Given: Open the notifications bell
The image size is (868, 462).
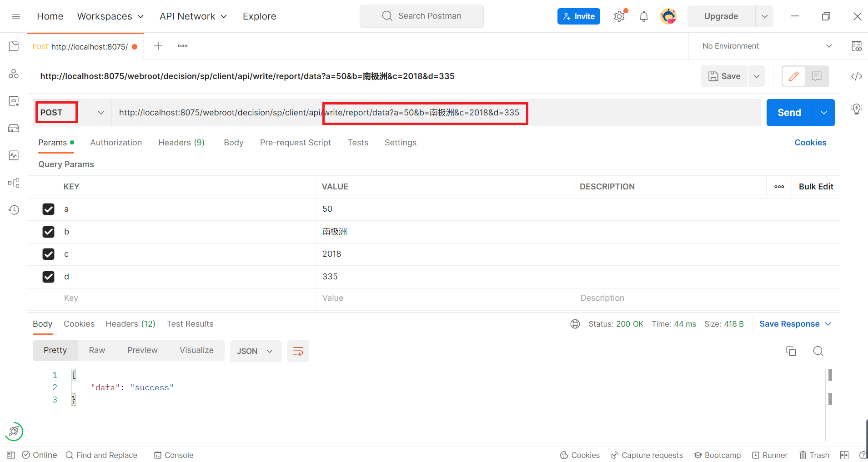Looking at the screenshot, I should (x=644, y=17).
